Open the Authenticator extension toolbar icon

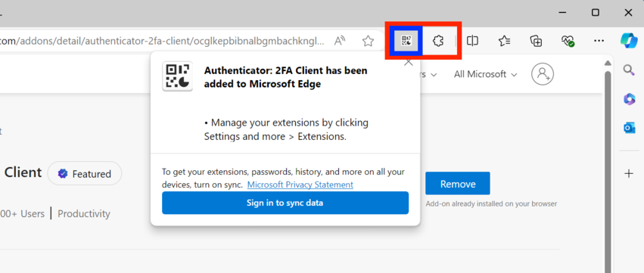tap(406, 41)
